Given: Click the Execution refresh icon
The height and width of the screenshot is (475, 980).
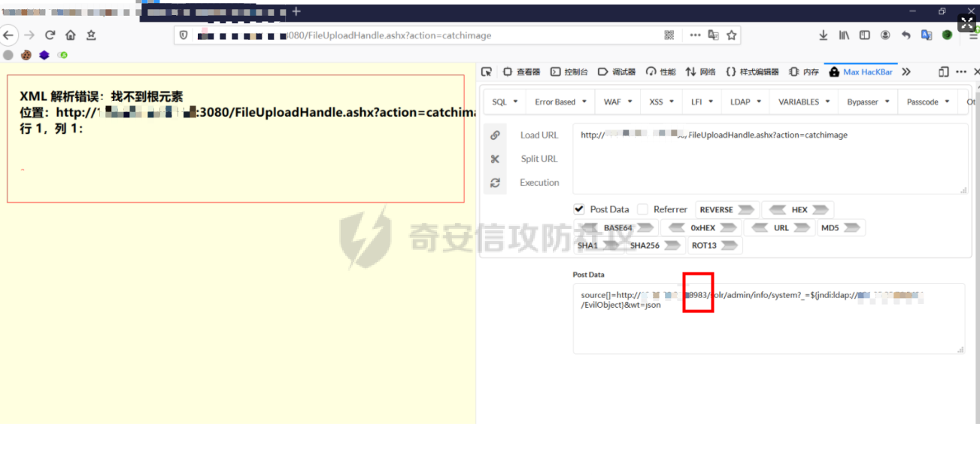Looking at the screenshot, I should (x=495, y=183).
